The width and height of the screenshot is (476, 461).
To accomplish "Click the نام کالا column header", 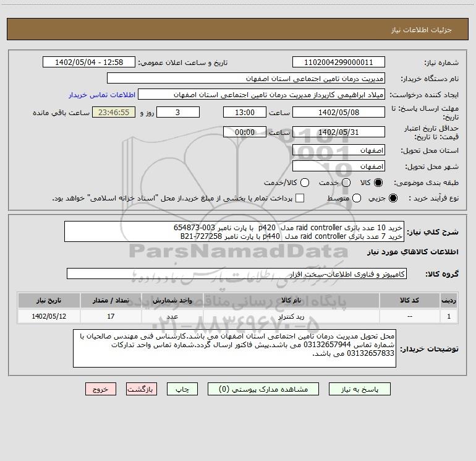I will tap(291, 301).
